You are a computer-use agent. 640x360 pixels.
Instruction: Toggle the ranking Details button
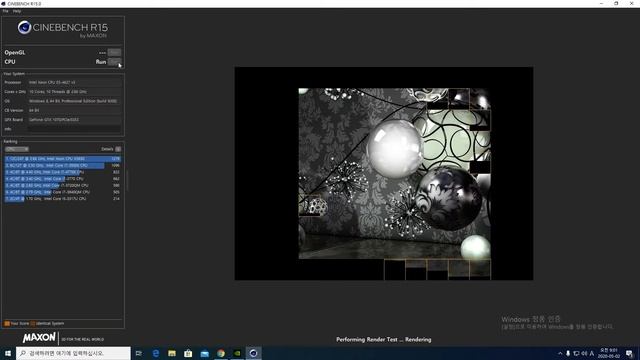[118, 149]
